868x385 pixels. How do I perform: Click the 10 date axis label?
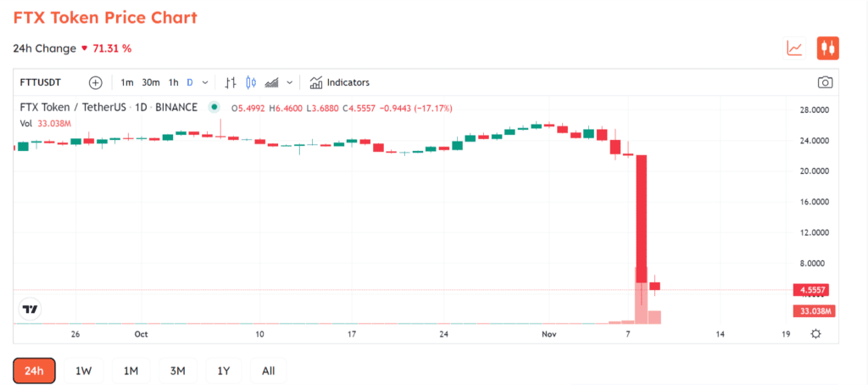point(259,334)
